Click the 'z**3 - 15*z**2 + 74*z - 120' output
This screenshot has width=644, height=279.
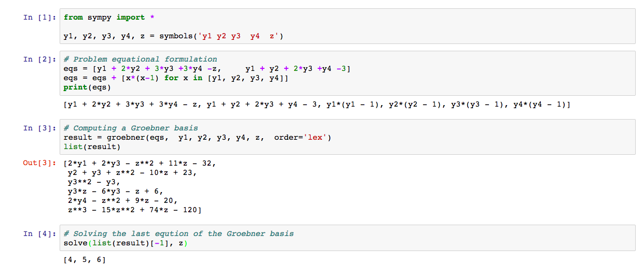134,210
